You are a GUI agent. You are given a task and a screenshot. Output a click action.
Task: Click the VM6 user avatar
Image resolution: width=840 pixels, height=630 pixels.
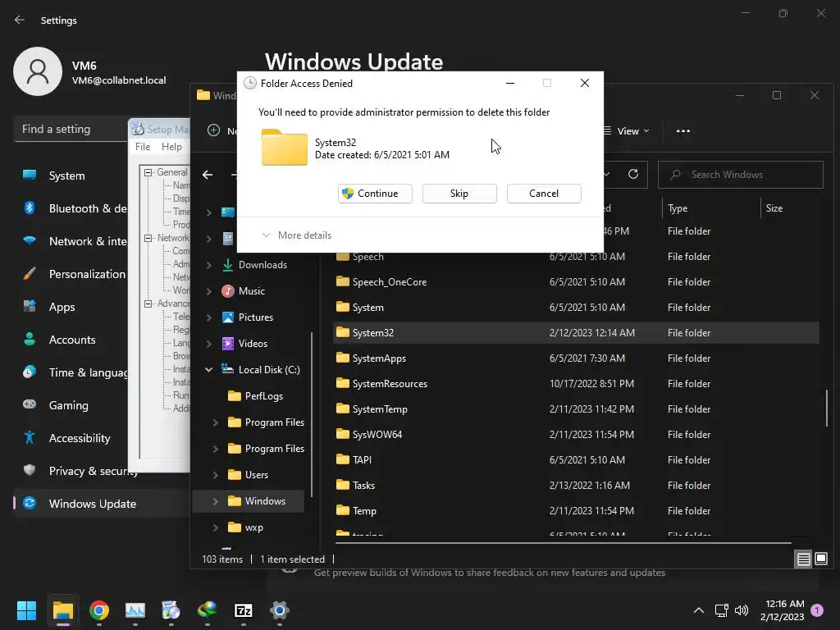38,71
